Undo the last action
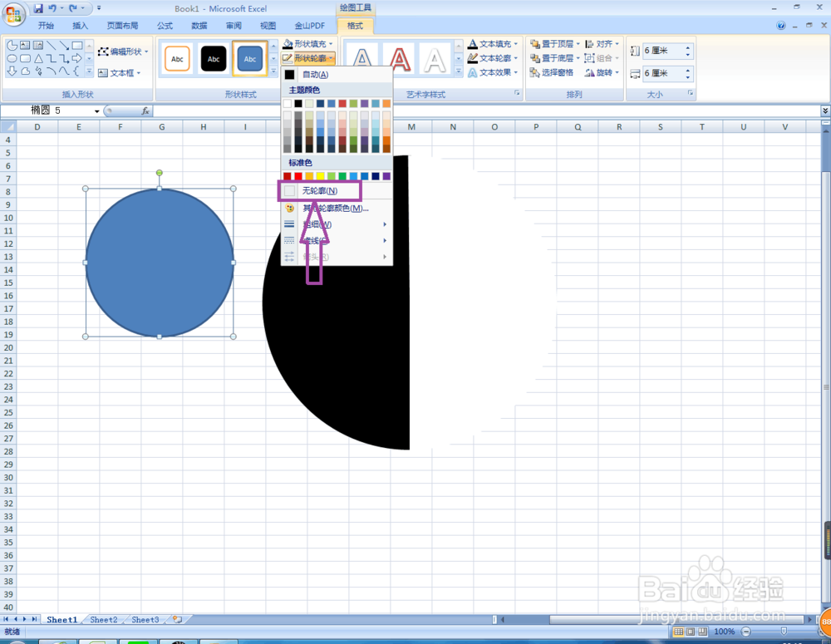Viewport: 831px width, 644px height. 52,8
